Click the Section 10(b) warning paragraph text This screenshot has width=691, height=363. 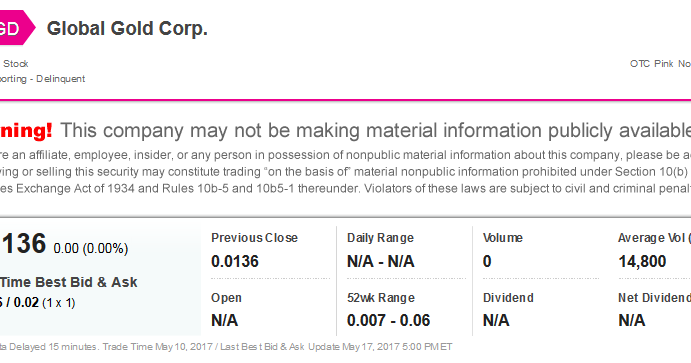(x=346, y=172)
